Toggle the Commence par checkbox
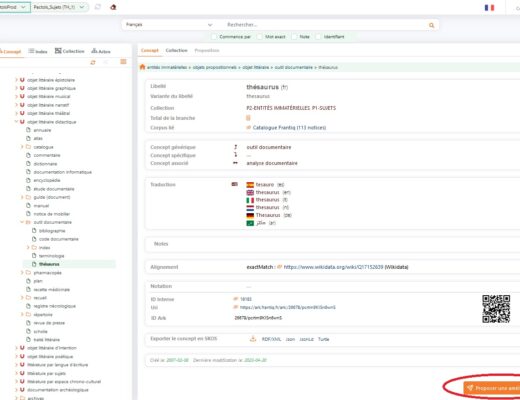This screenshot has height=400, width=520. tap(214, 37)
